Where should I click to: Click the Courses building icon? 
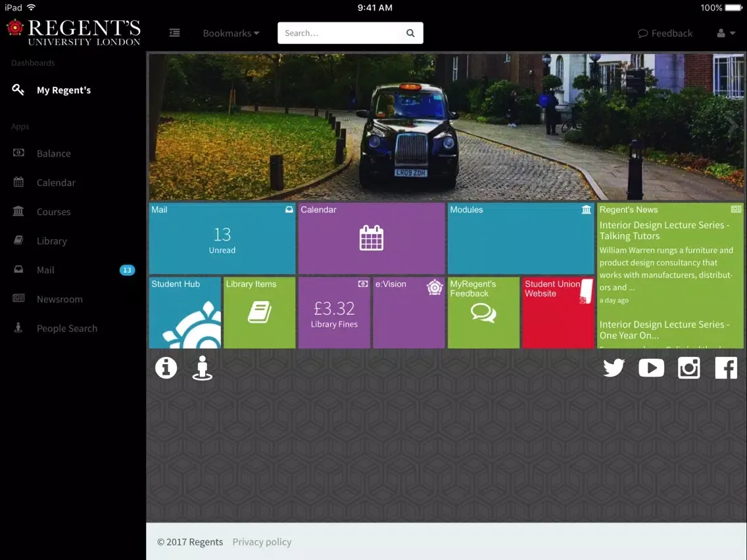(18, 211)
